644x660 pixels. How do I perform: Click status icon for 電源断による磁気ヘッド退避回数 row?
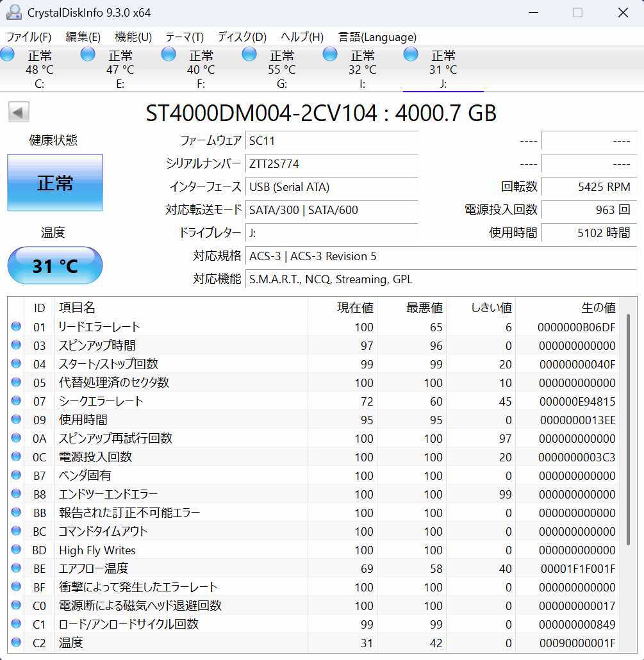[x=16, y=605]
